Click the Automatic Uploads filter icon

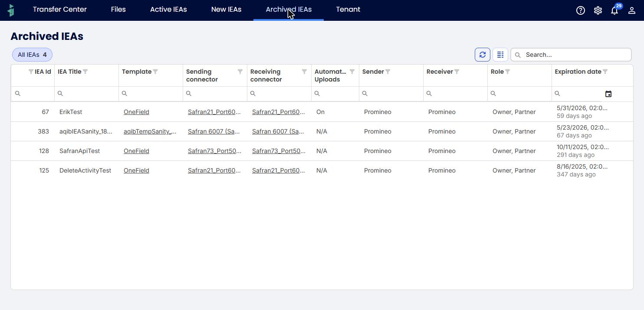[x=352, y=72]
